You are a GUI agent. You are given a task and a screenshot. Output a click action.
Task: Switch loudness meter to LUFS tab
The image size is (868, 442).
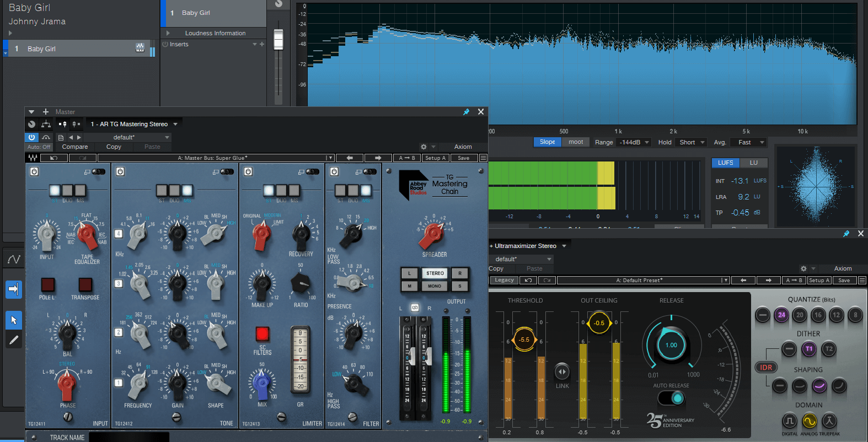725,163
